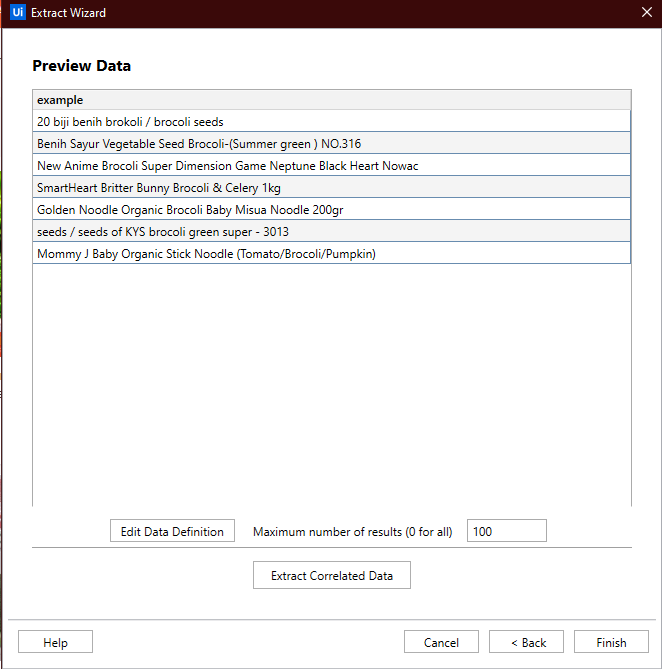Select row 'Benih Sayur Vegetable Seed Brocoli'
Image resolution: width=662 pixels, height=669 pixels.
point(331,143)
